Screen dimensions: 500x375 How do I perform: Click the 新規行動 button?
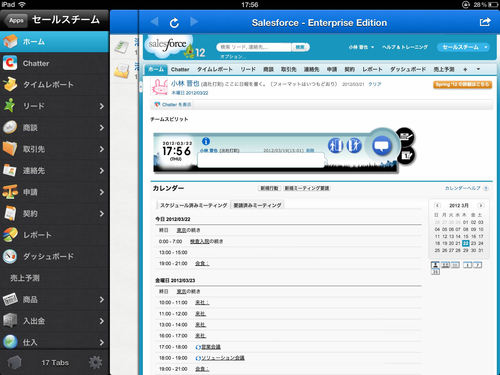[269, 188]
